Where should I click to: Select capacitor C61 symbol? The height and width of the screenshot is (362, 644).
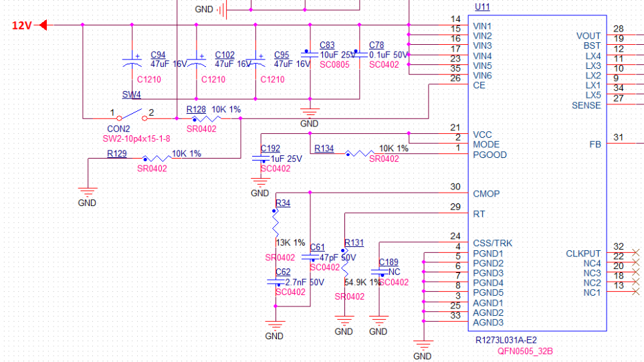310,257
